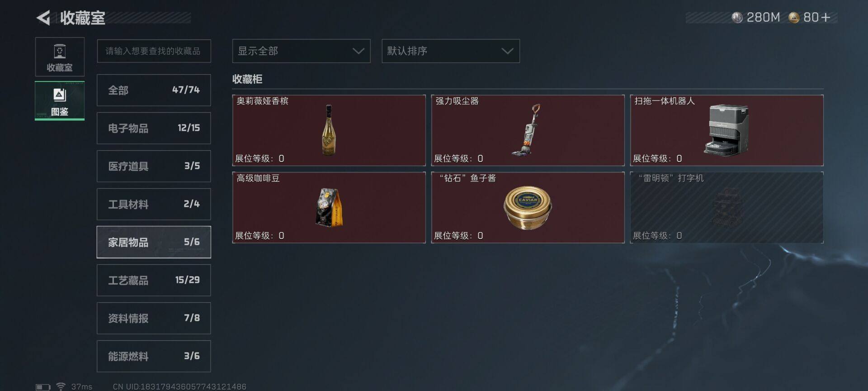Go back using the arrow beside 收藏室
The width and height of the screenshot is (868, 391).
tap(43, 18)
